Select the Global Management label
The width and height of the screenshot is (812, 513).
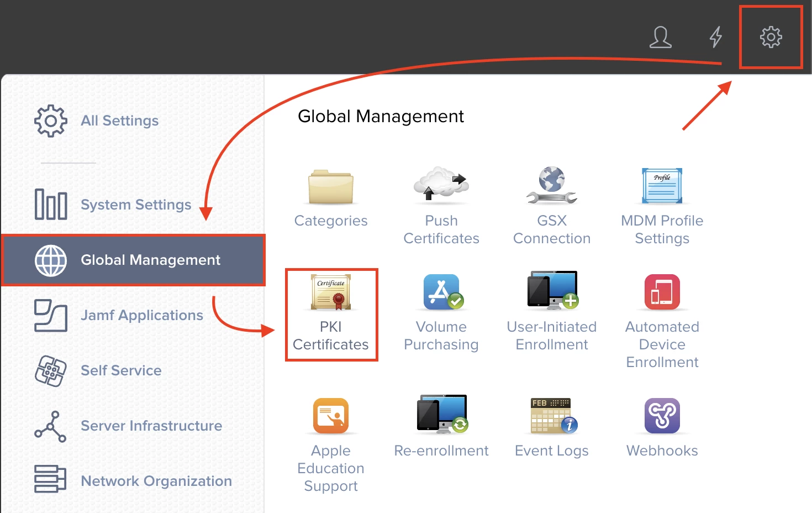point(150,260)
